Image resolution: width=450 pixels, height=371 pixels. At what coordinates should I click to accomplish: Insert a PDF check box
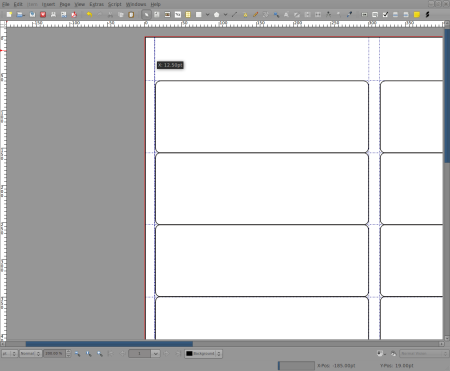[385, 15]
